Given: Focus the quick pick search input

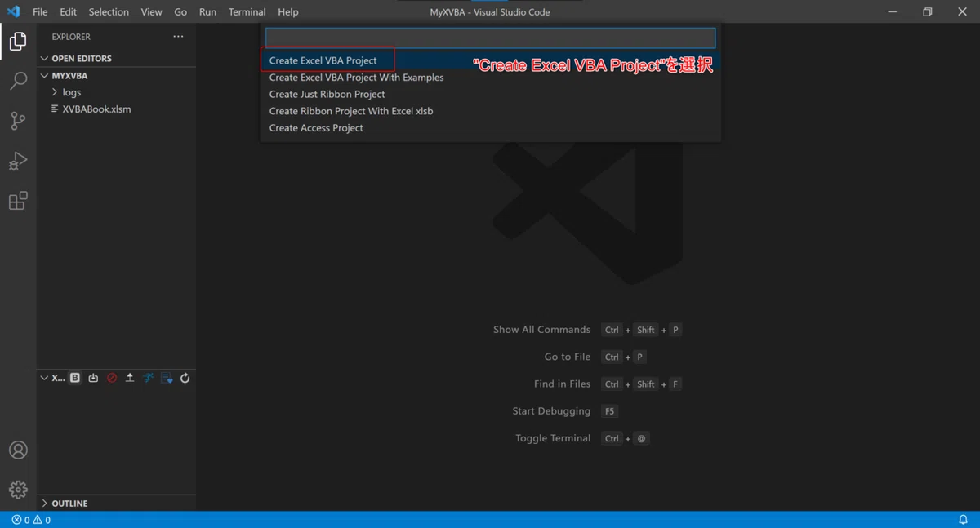Looking at the screenshot, I should click(x=491, y=38).
